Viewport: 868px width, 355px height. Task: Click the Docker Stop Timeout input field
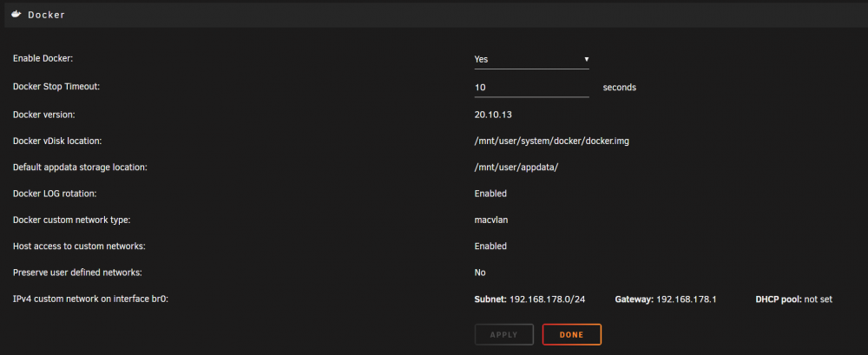[x=531, y=88]
